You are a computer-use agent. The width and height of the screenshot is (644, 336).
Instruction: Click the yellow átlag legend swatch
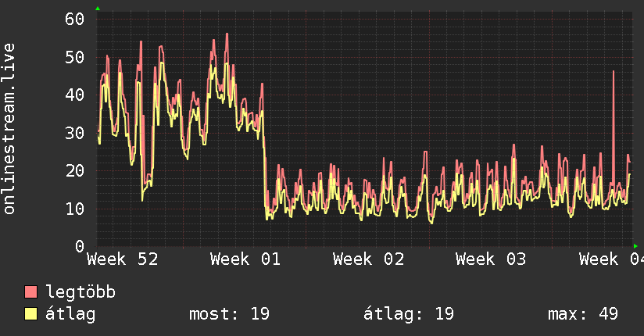tap(30, 313)
